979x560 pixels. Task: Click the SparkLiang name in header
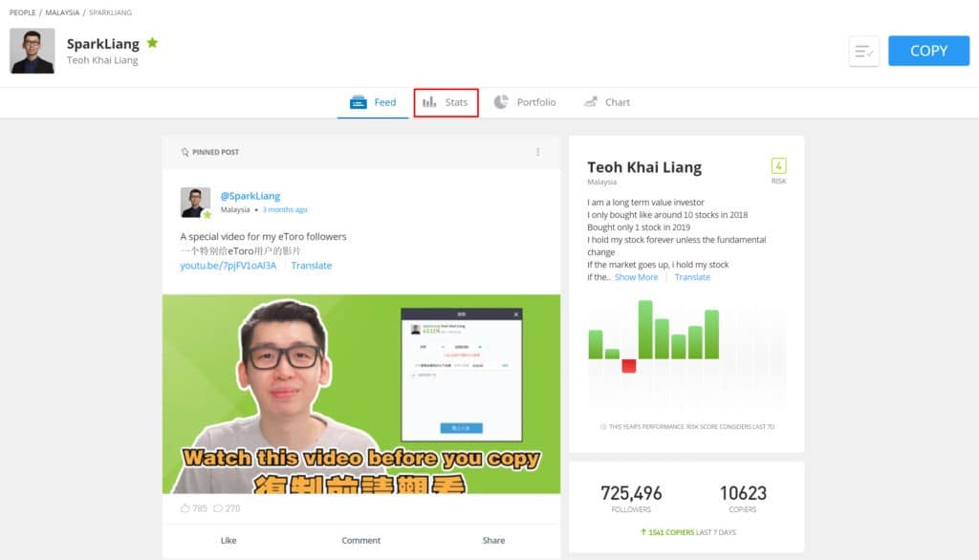click(103, 44)
